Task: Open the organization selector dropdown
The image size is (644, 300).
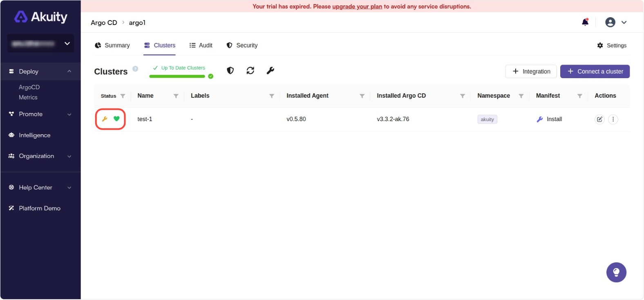Action: [40, 43]
